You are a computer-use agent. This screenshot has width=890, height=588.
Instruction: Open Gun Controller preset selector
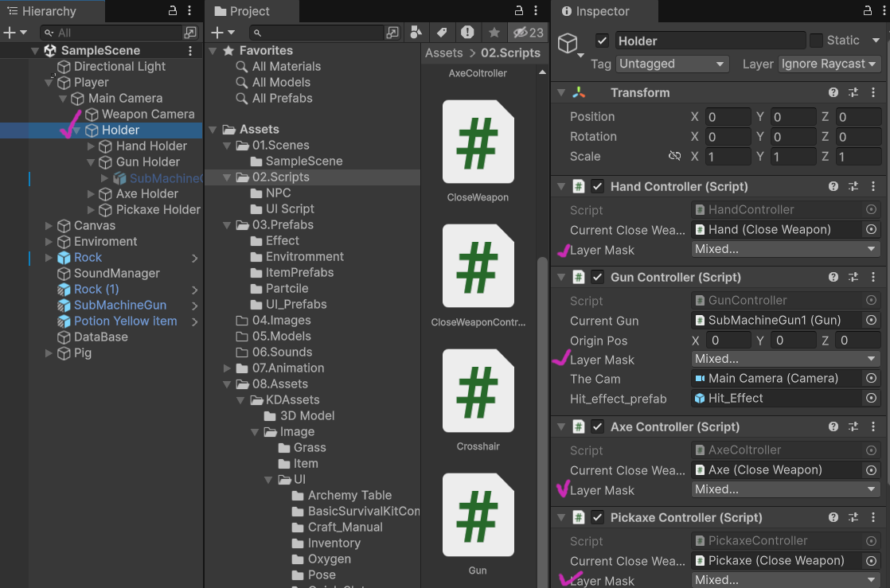(x=853, y=277)
